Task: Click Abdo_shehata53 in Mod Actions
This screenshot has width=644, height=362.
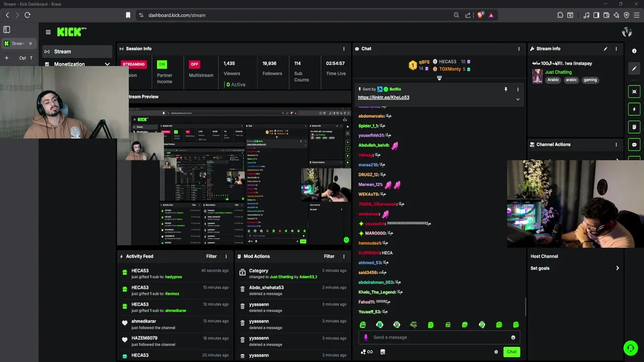Action: coord(266,288)
